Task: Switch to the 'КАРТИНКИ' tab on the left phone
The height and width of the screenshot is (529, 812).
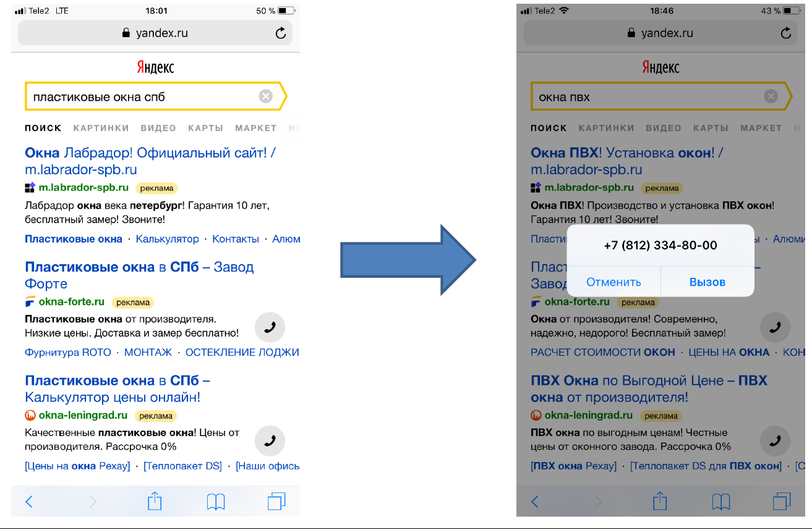Action: (x=101, y=128)
